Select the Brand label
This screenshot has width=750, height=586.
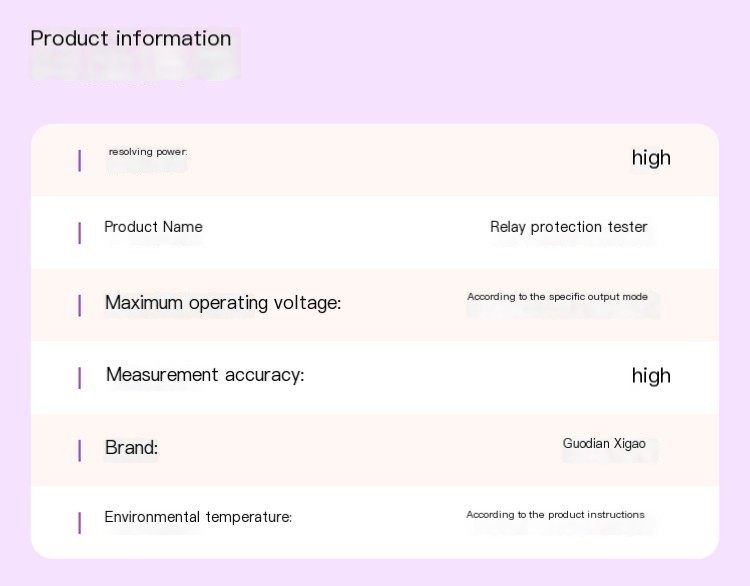pos(131,448)
